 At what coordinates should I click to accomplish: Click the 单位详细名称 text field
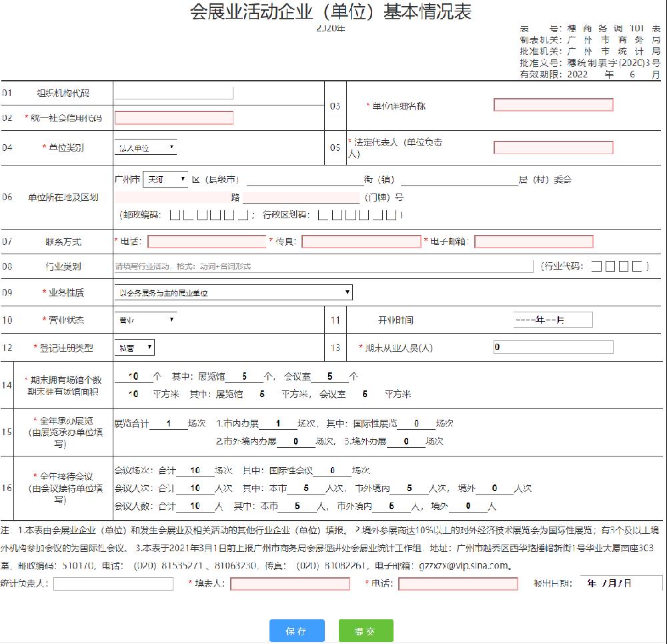[x=553, y=105]
